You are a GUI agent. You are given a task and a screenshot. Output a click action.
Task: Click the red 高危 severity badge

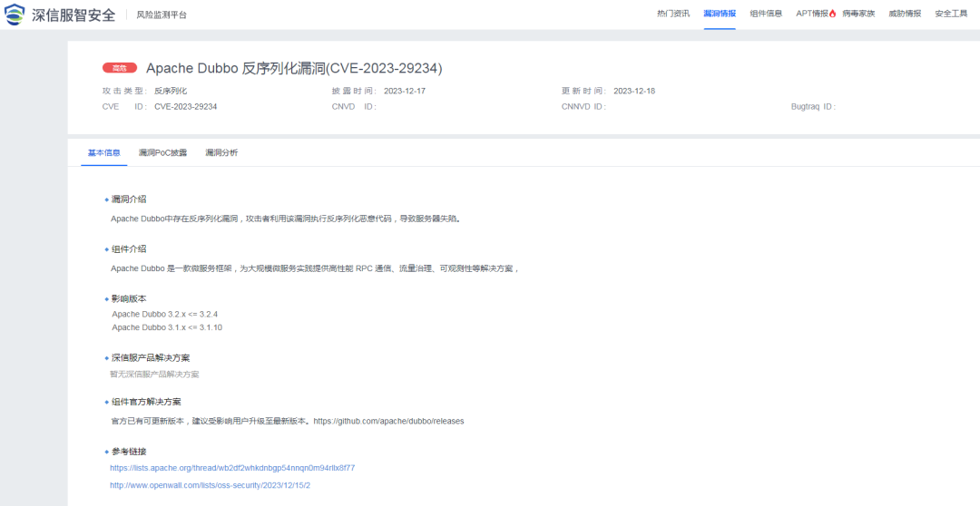[x=120, y=68]
